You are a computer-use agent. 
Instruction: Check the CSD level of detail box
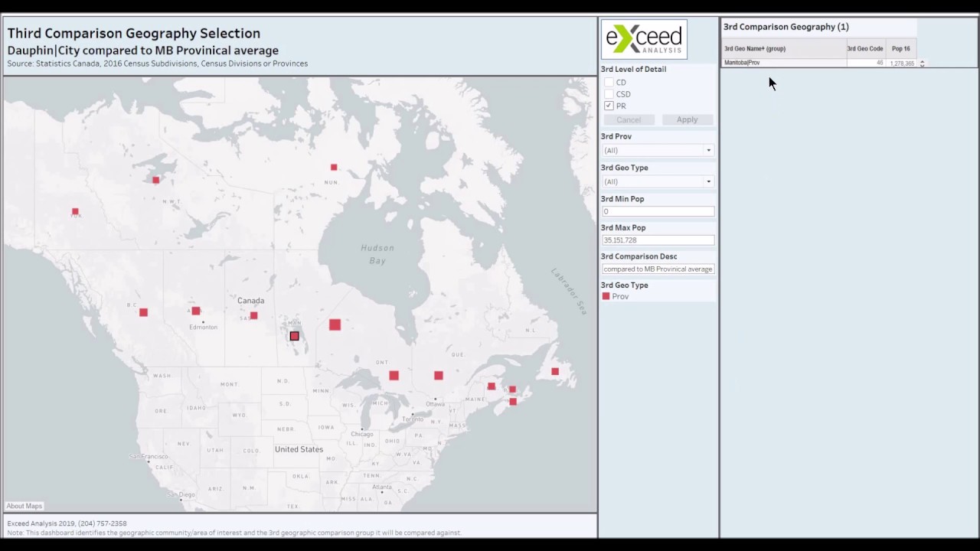point(609,94)
